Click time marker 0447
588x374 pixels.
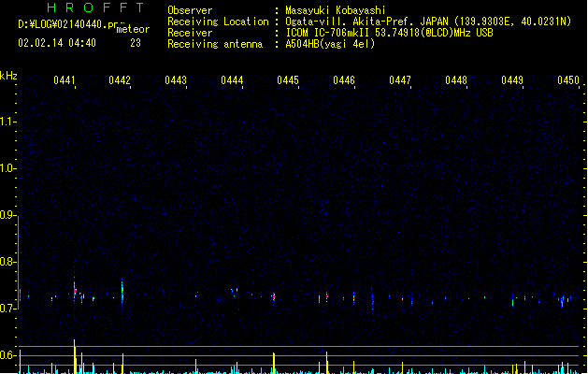400,80
